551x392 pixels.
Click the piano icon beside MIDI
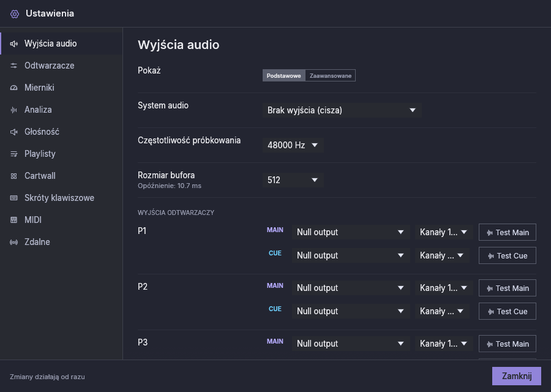point(13,220)
